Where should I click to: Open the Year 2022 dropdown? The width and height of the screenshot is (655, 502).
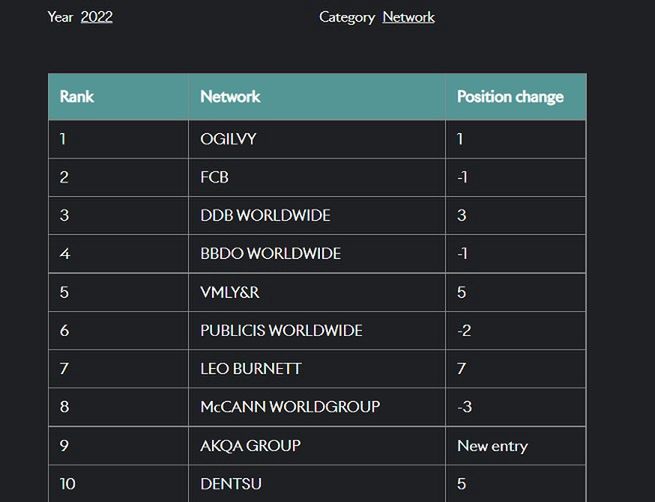96,17
